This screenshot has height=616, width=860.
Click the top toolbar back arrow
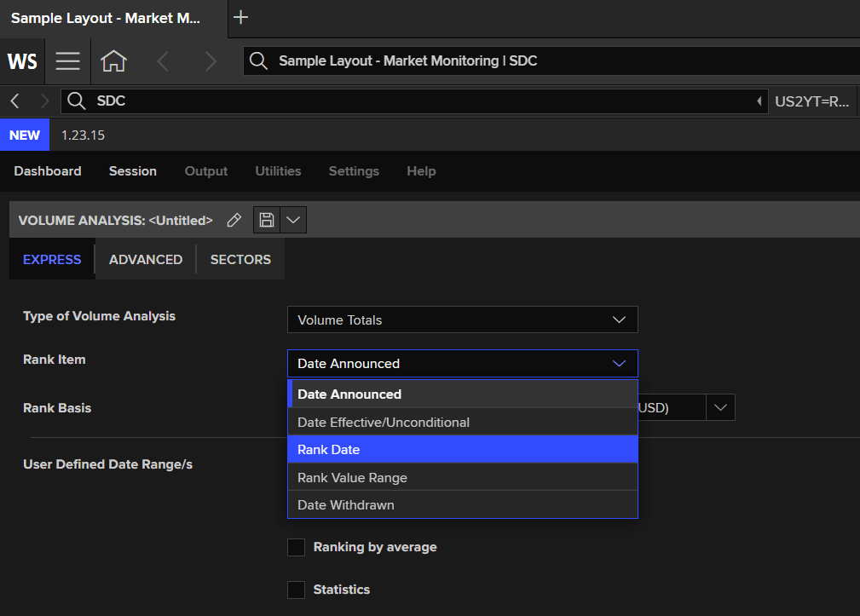162,60
